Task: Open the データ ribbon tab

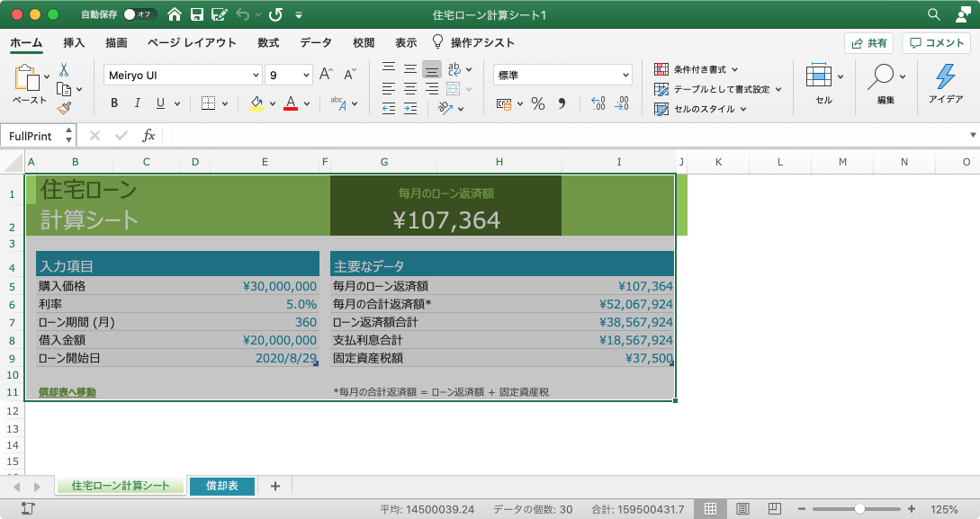Action: pyautogui.click(x=316, y=42)
